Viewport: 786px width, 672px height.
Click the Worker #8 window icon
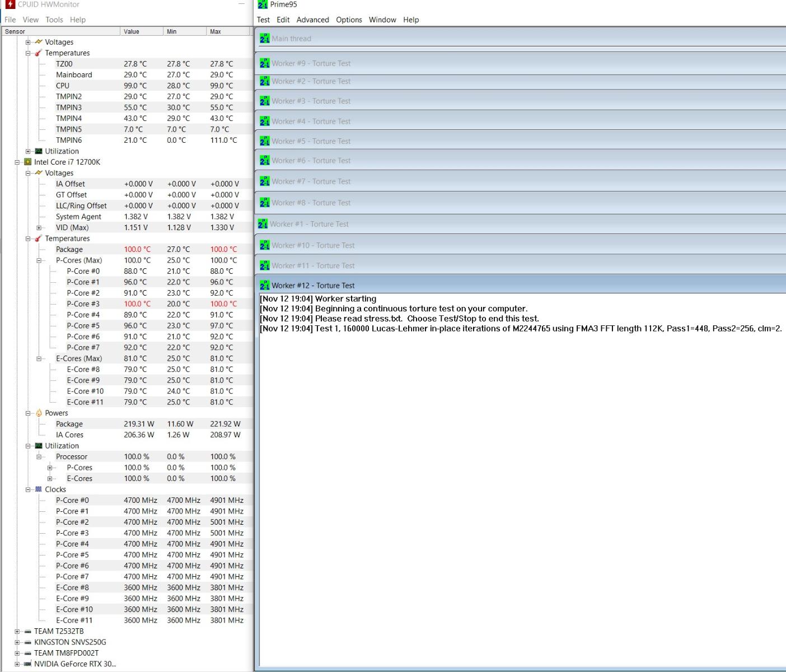265,203
